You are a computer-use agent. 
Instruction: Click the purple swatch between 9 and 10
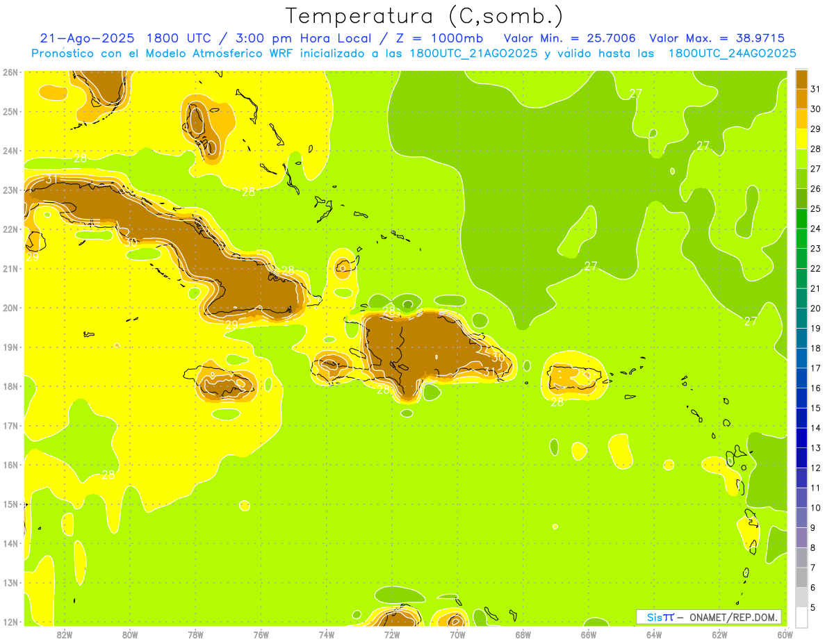click(x=801, y=518)
